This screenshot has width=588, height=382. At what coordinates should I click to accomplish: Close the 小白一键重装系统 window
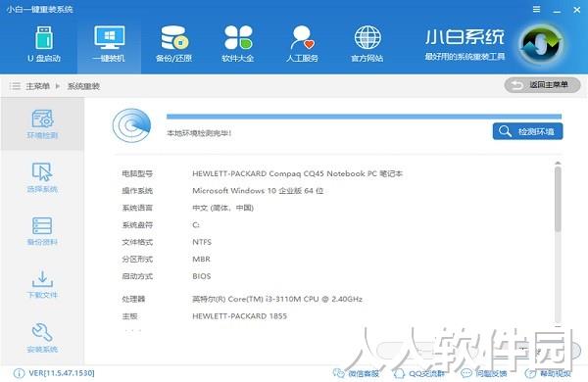pyautogui.click(x=577, y=10)
